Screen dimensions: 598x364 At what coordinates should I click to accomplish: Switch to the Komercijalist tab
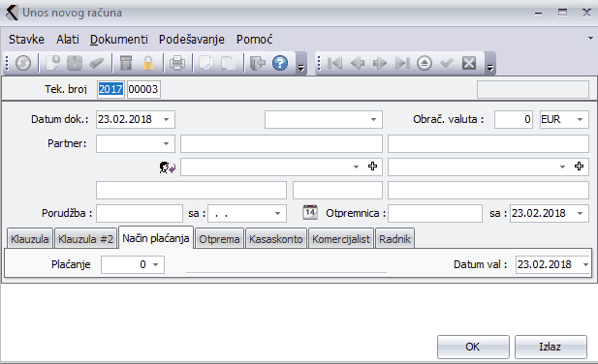[x=341, y=239]
